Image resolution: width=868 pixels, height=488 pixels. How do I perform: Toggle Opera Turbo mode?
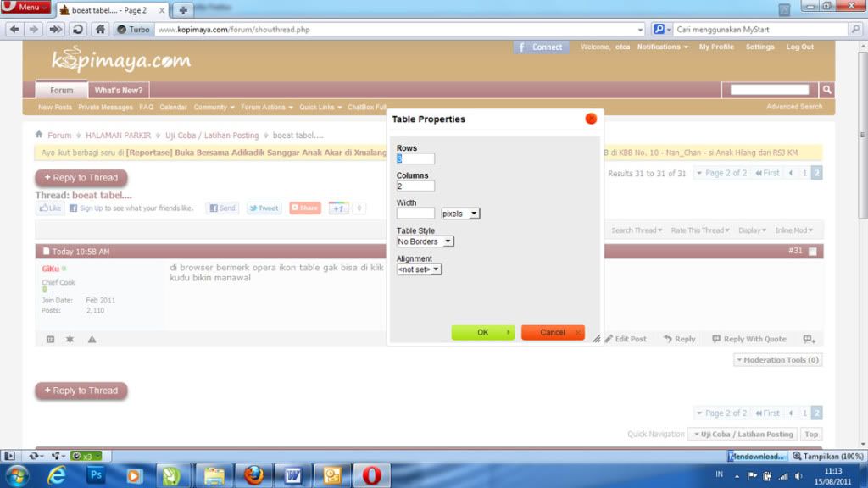[x=133, y=29]
